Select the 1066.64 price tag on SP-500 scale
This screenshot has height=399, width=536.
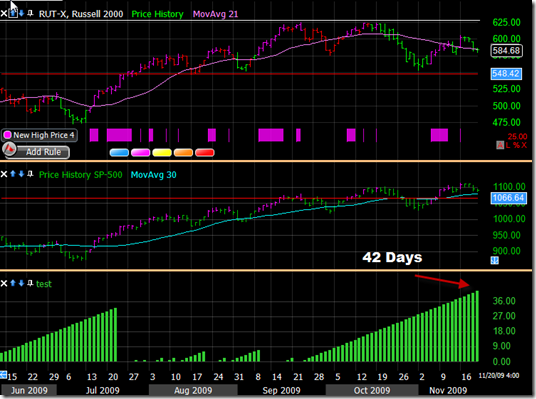pos(508,198)
